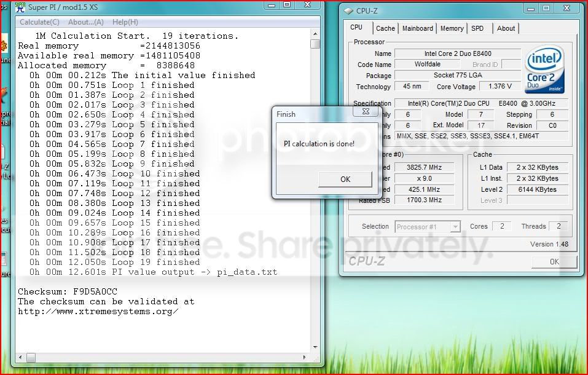The image size is (588, 375).
Task: Click Super PI vertical scrollbar up arrow
Action: pyautogui.click(x=315, y=34)
